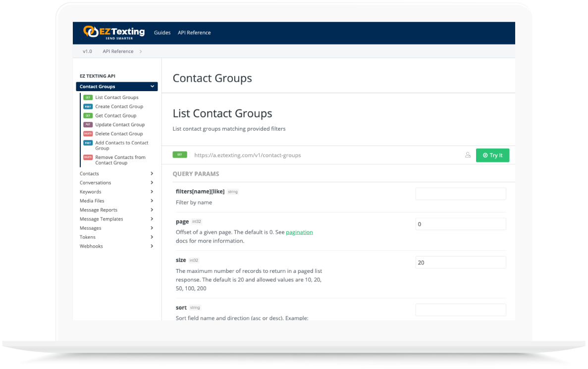The width and height of the screenshot is (588, 369).
Task: Expand the Messages section
Action: click(152, 228)
